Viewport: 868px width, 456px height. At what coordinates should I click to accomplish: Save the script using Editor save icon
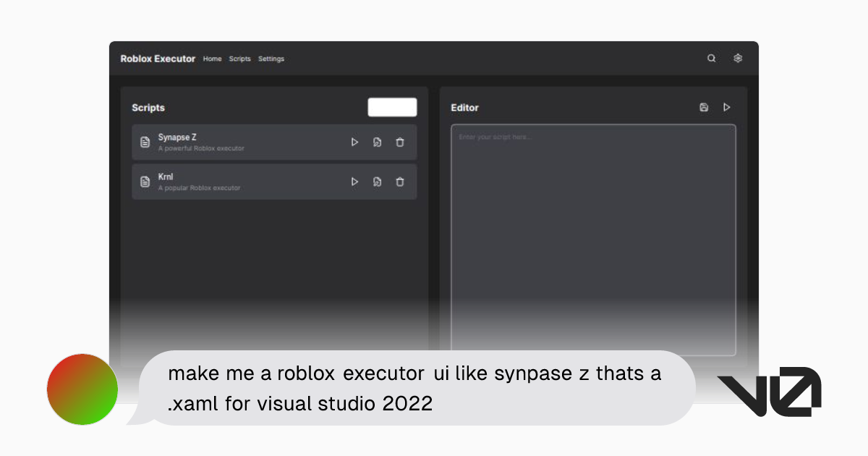[704, 107]
